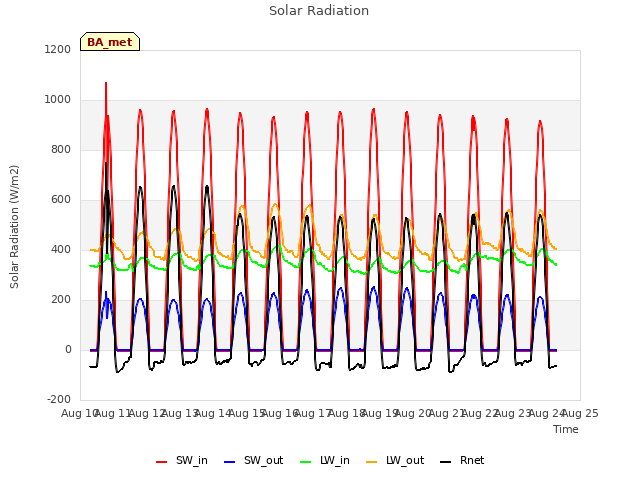Click the red SW_in legend swatch
Image resolution: width=640 pixels, height=480 pixels.
tap(162, 462)
